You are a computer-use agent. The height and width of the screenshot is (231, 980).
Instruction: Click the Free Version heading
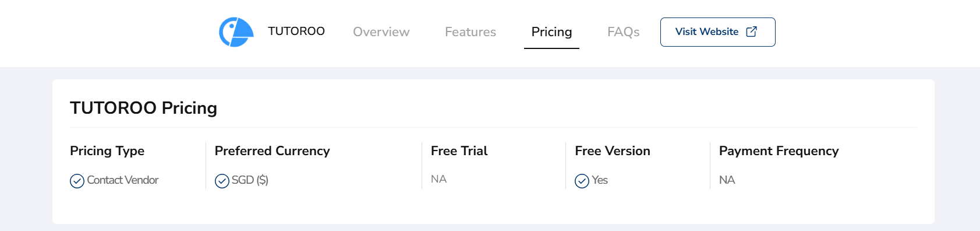click(x=613, y=151)
